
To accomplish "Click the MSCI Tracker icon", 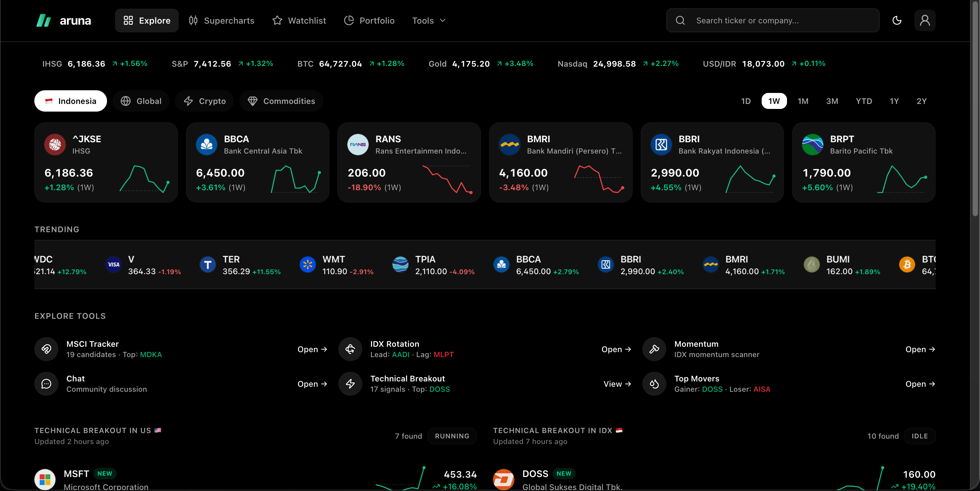I will (x=46, y=349).
